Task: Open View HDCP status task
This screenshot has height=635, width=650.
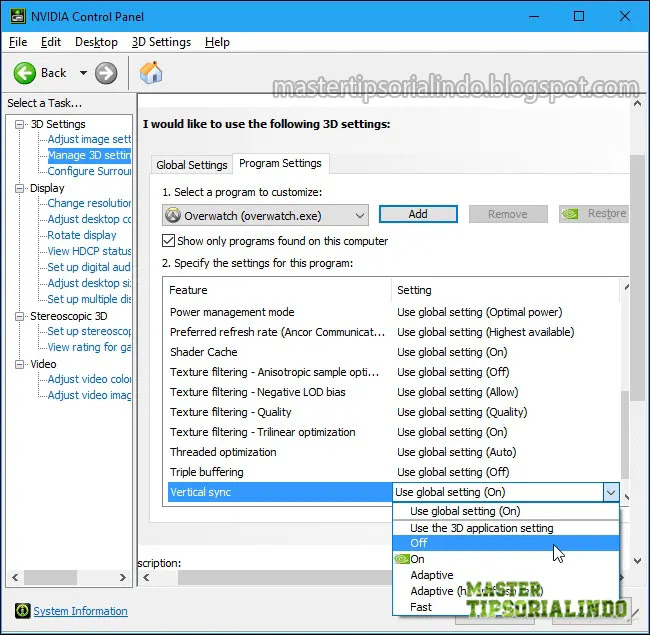Action: [x=89, y=251]
